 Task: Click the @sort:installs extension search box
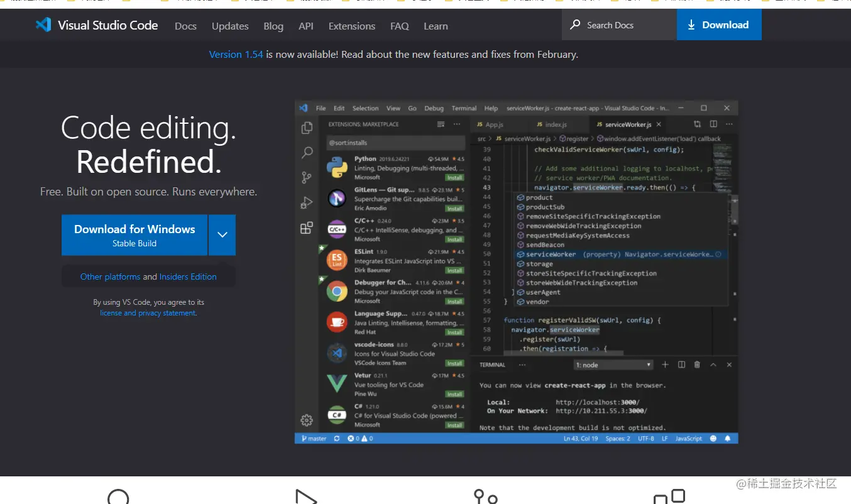point(395,143)
